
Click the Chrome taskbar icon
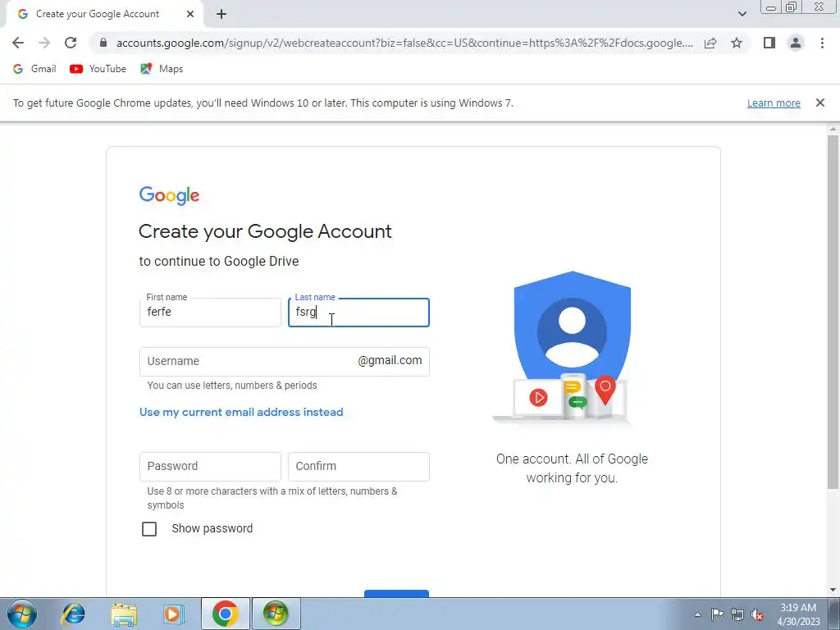pyautogui.click(x=225, y=614)
